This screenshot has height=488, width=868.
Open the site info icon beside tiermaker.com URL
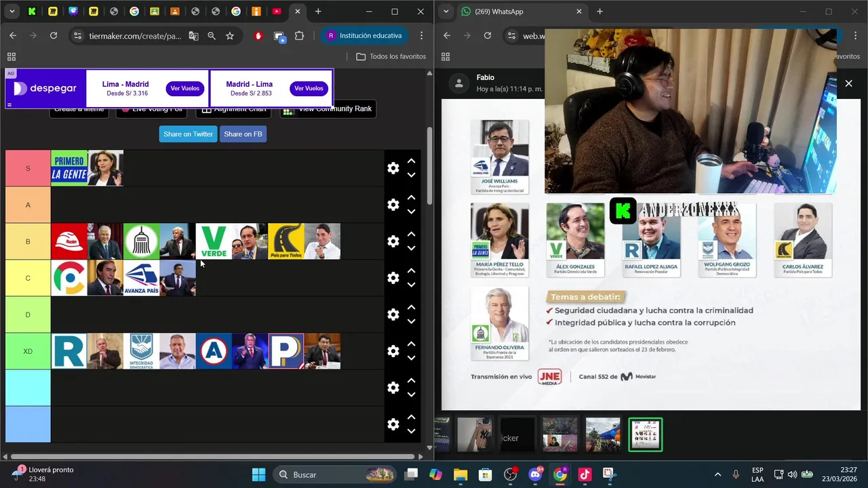77,36
